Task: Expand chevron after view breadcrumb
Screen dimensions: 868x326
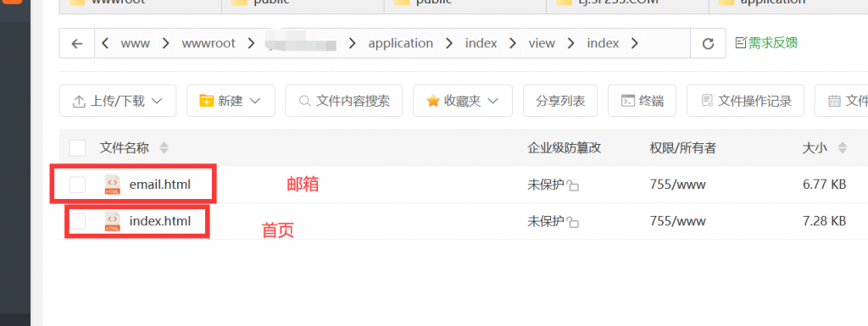Action: coord(570,43)
